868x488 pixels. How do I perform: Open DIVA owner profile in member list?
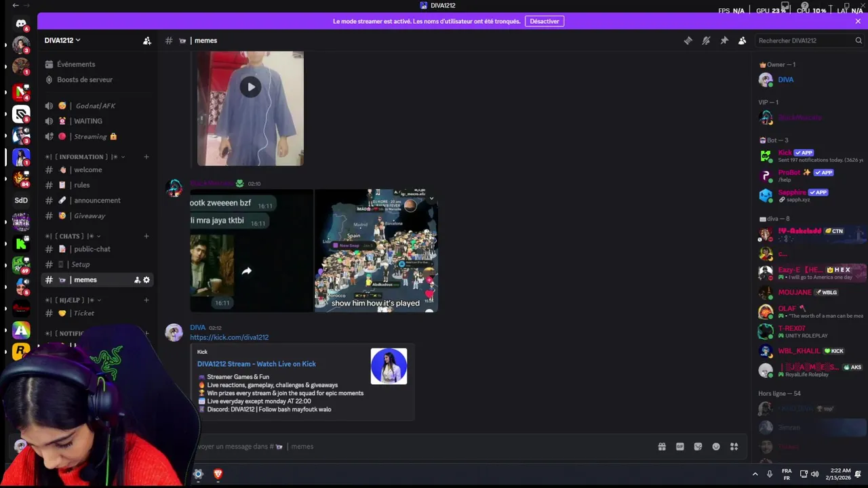811,80
